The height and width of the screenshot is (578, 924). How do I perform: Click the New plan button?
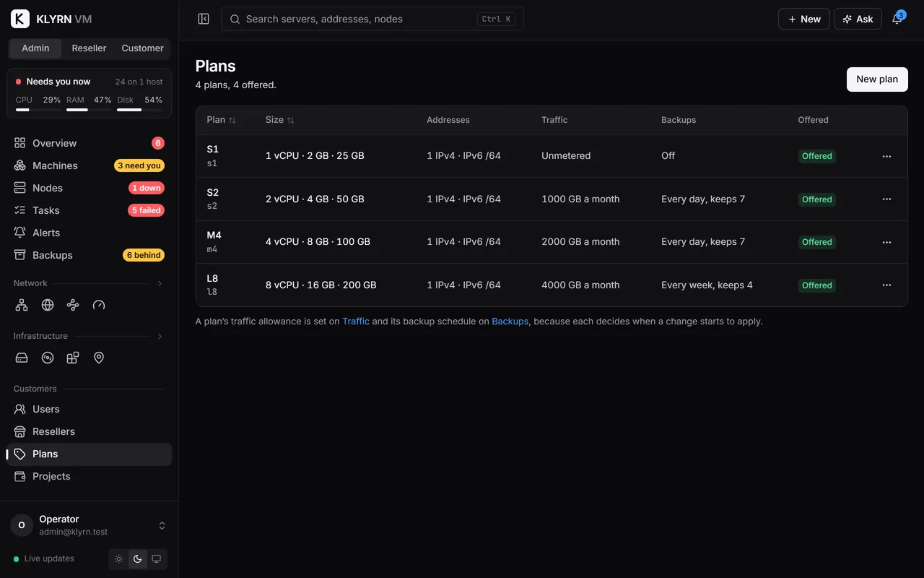[877, 79]
